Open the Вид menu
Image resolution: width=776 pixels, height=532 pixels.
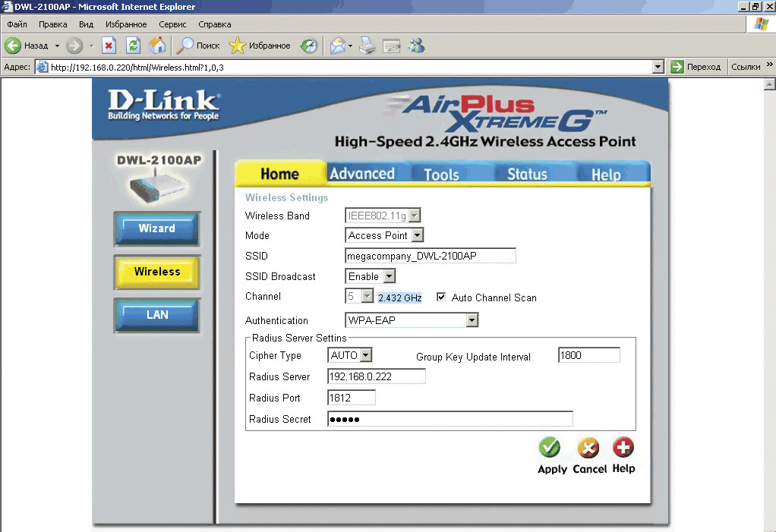click(86, 24)
